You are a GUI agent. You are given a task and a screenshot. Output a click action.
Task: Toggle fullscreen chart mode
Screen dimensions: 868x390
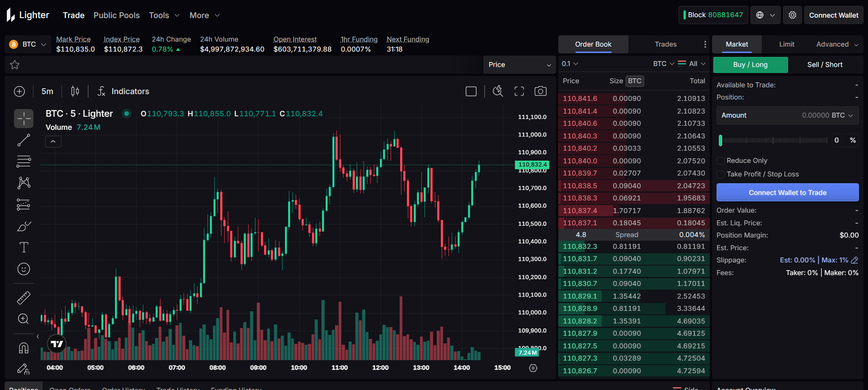519,91
